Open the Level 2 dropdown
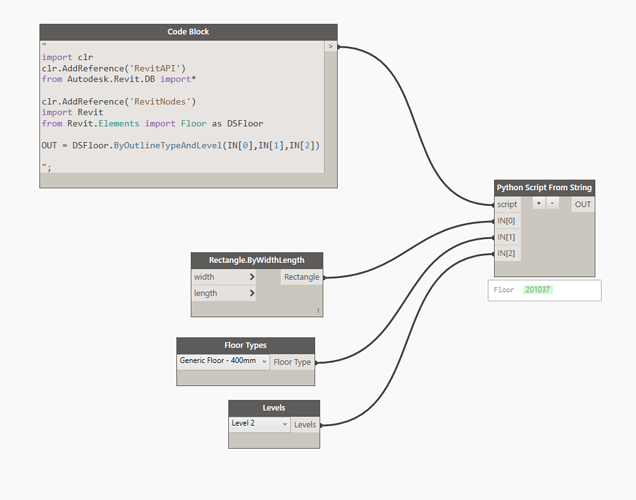 (260, 424)
